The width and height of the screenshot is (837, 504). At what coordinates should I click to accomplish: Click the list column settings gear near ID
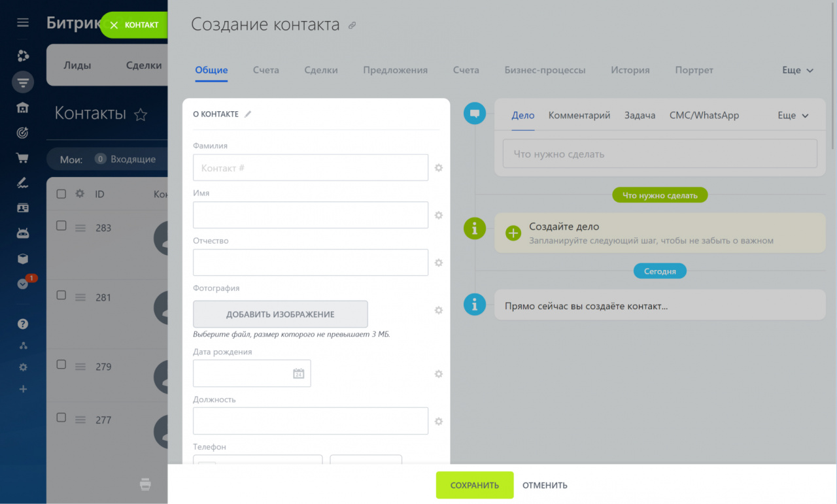point(80,193)
